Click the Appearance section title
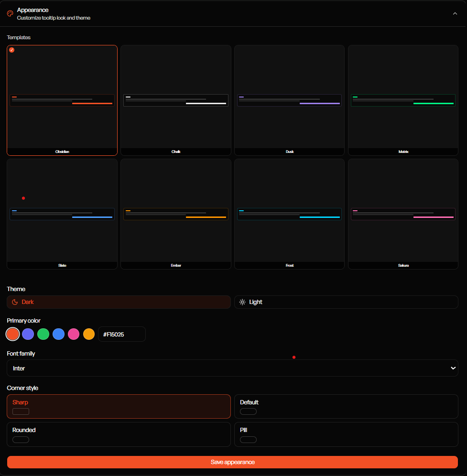The width and height of the screenshot is (467, 476). 33,10
